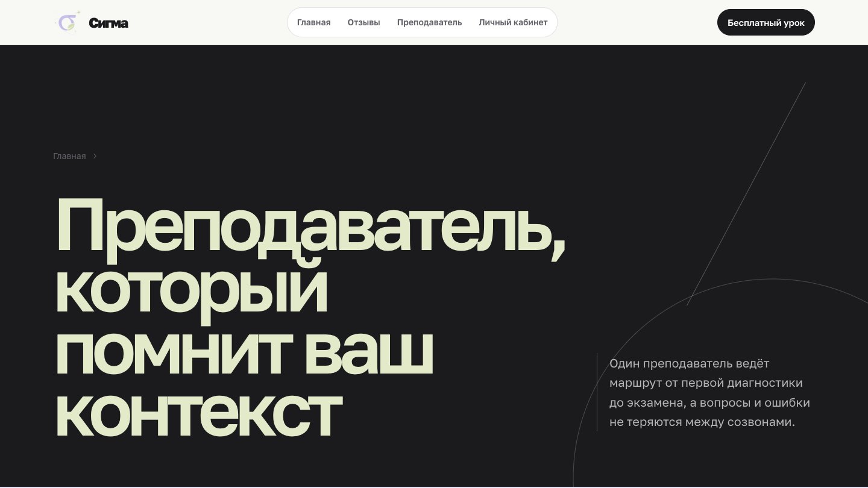Go to the Отзывы page
The height and width of the screenshot is (488, 868).
[364, 22]
